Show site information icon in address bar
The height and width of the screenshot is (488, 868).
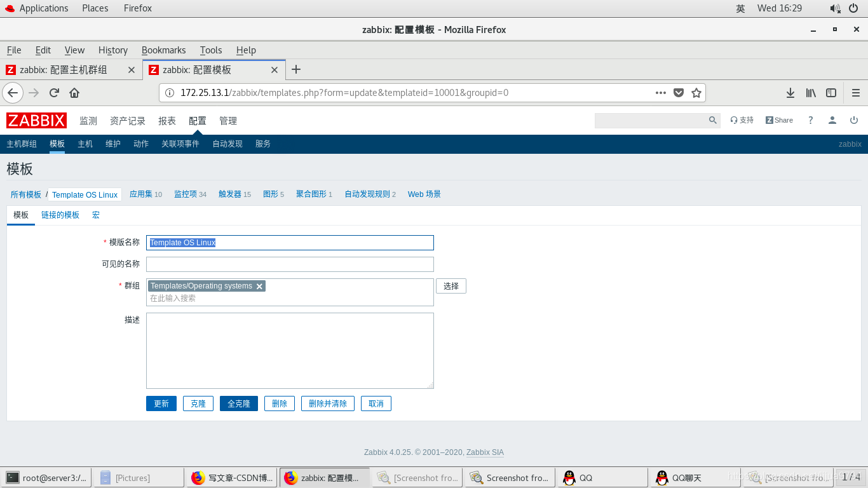(x=170, y=93)
